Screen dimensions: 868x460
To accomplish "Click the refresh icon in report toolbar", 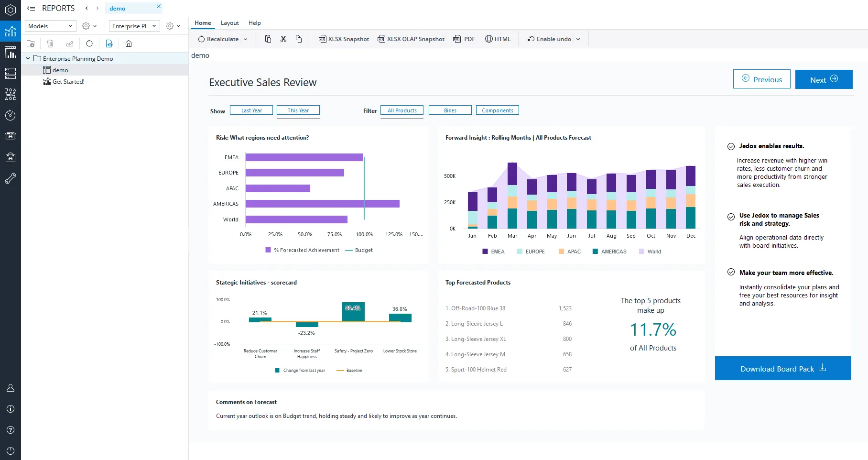I will point(89,44).
